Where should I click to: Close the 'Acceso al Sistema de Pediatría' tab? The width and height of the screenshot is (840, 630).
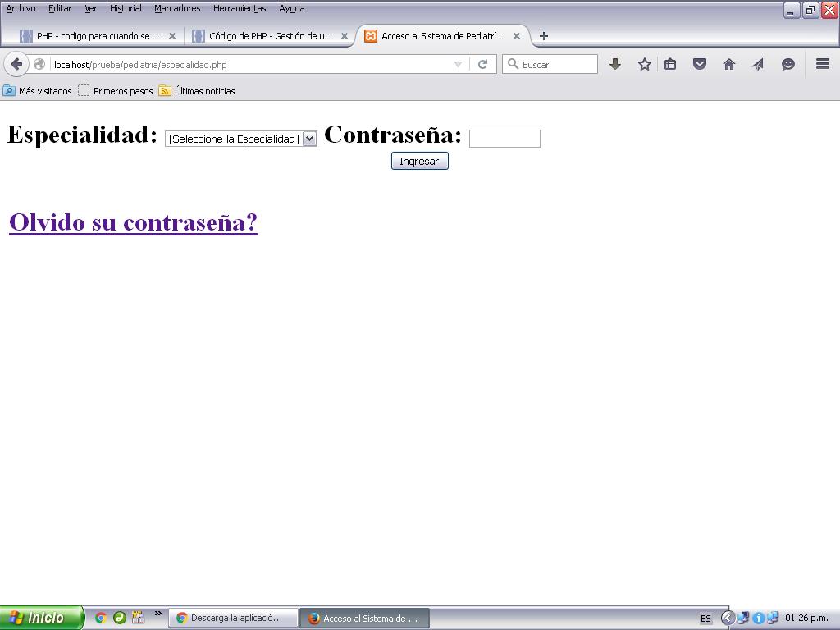pyautogui.click(x=517, y=36)
